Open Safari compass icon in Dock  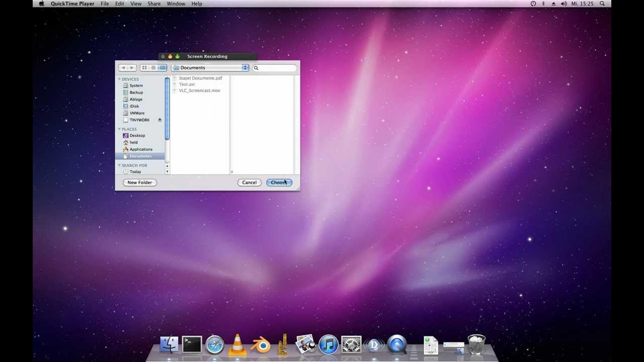(x=215, y=345)
